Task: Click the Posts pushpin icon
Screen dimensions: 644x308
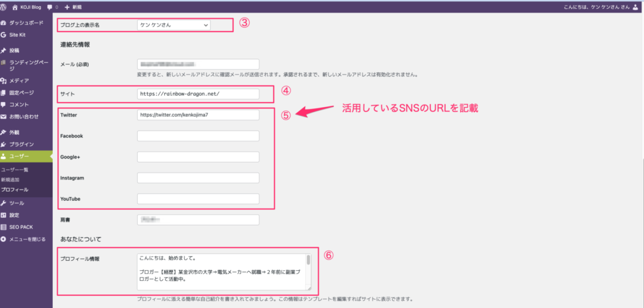Action: pyautogui.click(x=3, y=50)
